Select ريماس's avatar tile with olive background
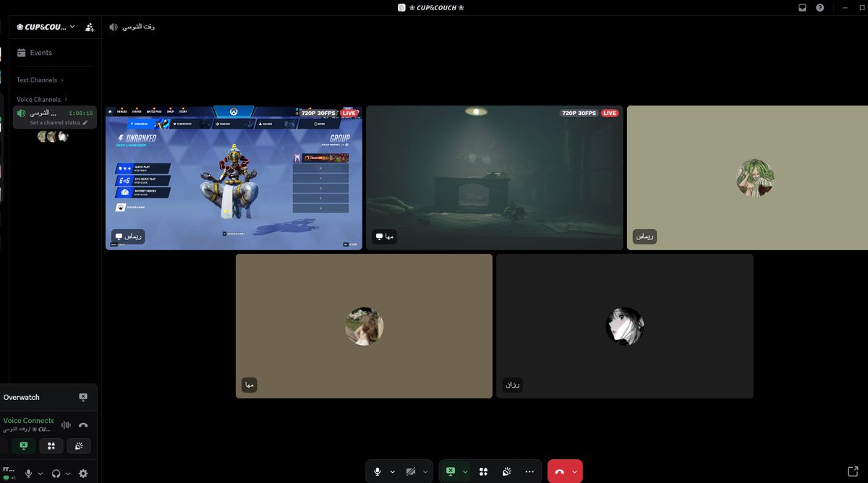The height and width of the screenshot is (483, 868). pyautogui.click(x=747, y=178)
